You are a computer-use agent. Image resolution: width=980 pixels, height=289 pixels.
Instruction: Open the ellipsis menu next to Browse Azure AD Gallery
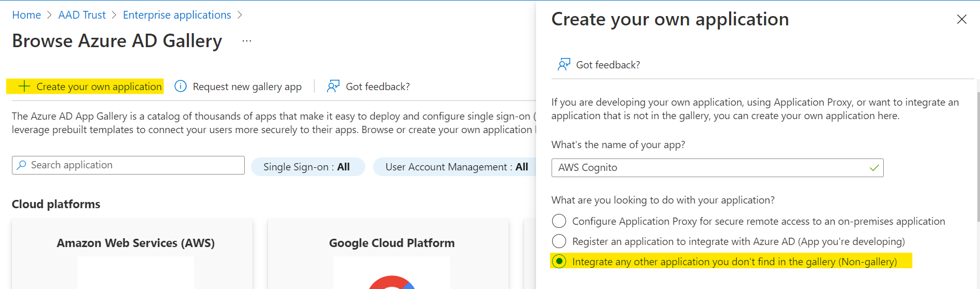[247, 40]
